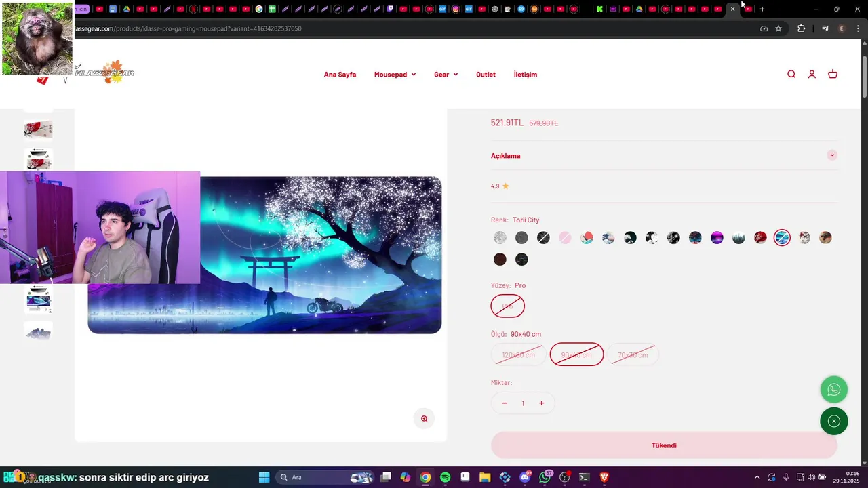Open the terminal from the taskbar

(x=585, y=477)
